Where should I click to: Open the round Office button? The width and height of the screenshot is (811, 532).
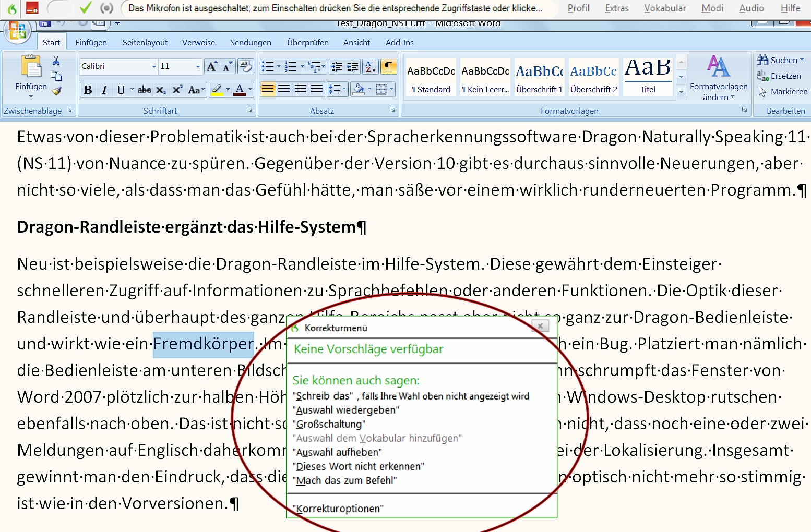(17, 31)
